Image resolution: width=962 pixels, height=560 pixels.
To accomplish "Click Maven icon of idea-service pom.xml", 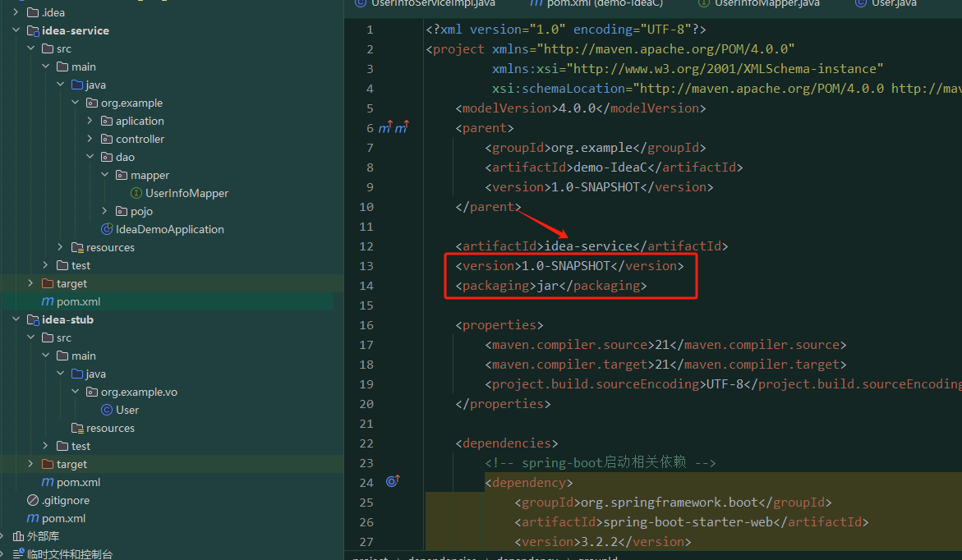I will click(x=48, y=301).
